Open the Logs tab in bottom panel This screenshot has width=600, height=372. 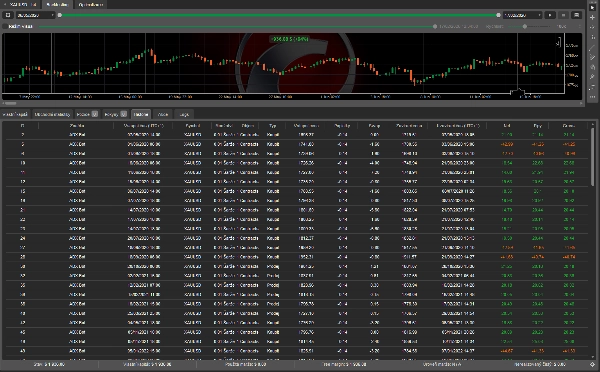click(x=184, y=114)
